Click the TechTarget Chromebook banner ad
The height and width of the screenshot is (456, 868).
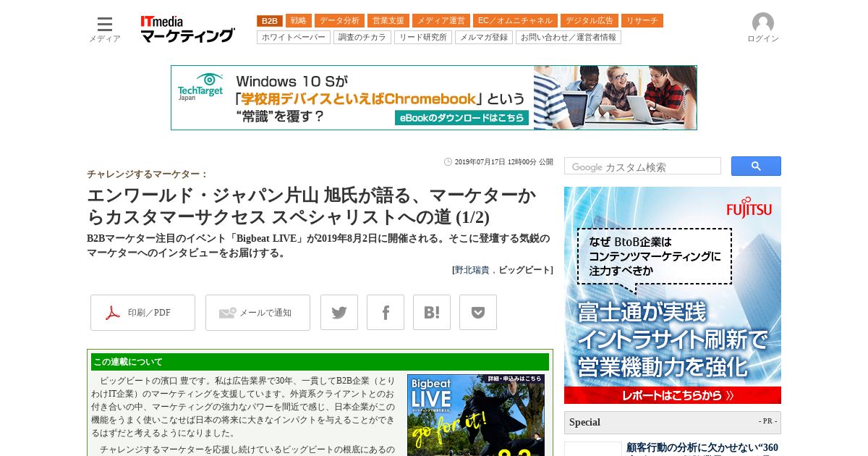(x=434, y=98)
